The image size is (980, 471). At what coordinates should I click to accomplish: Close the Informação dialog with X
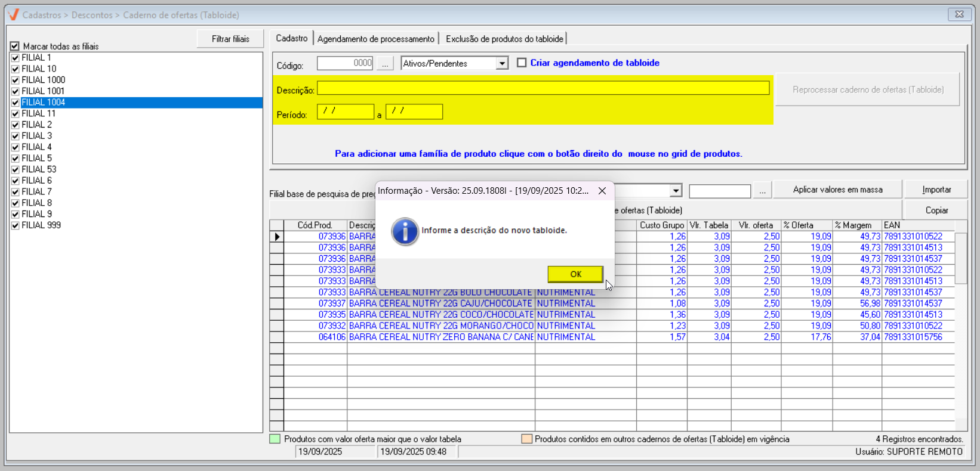click(x=602, y=191)
